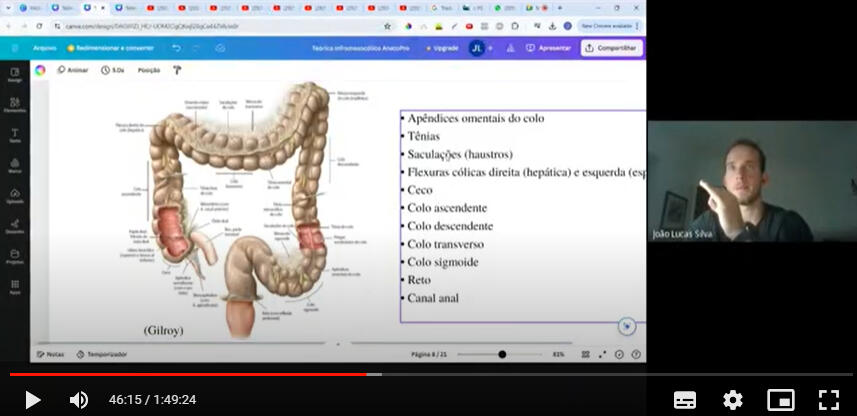The image size is (857, 416).
Task: Click the 83% zoom percentage
Action: tap(559, 354)
